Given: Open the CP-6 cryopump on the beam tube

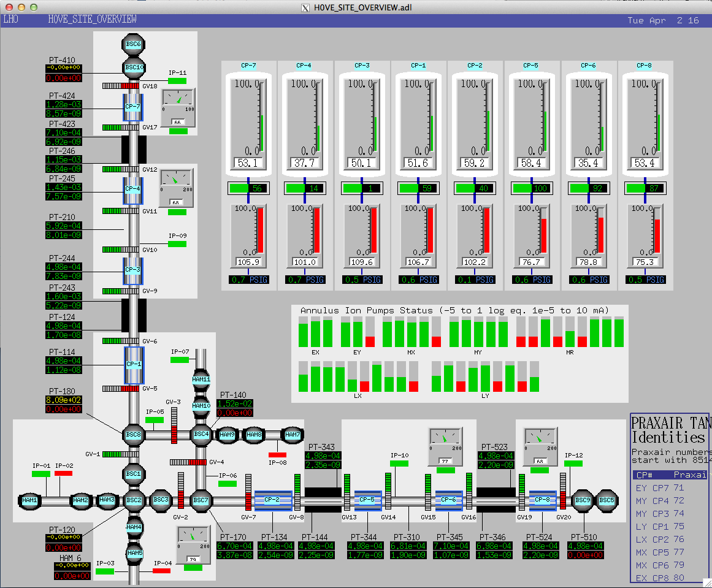Looking at the screenshot, I should tap(449, 500).
